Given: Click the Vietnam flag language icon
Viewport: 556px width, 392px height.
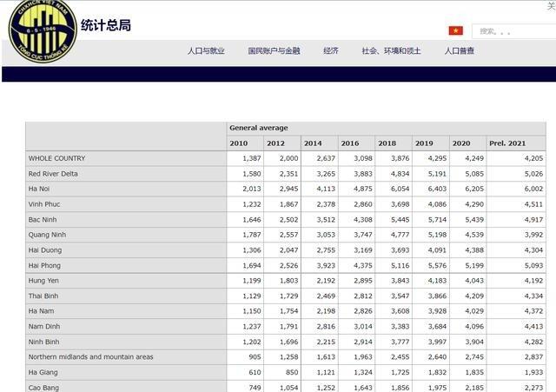Looking at the screenshot, I should click(x=455, y=31).
